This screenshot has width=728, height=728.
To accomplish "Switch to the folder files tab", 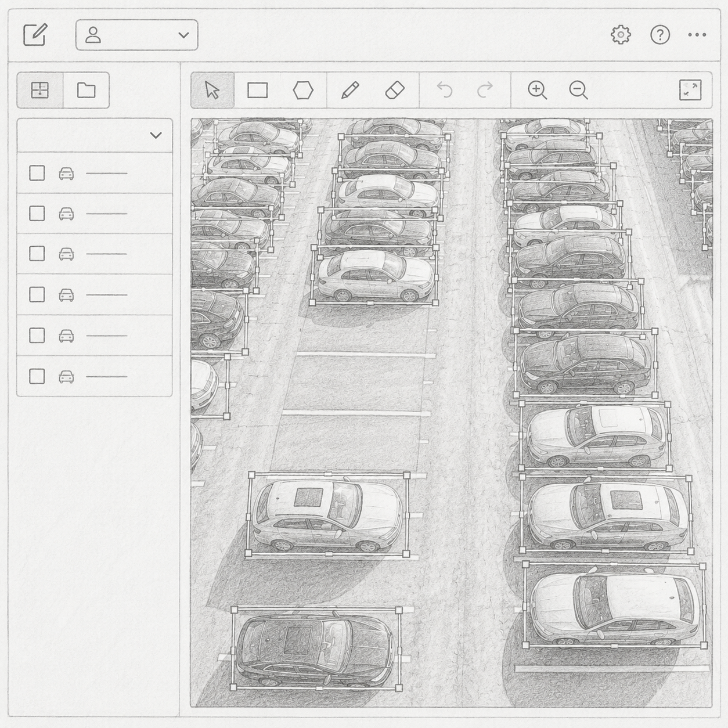I will (86, 90).
